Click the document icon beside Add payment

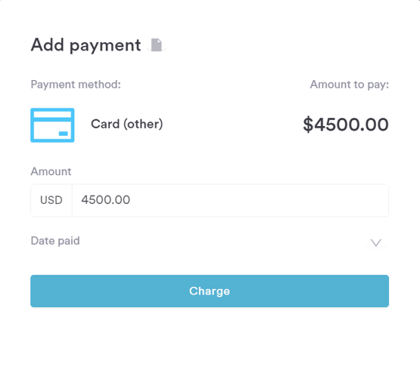point(156,45)
